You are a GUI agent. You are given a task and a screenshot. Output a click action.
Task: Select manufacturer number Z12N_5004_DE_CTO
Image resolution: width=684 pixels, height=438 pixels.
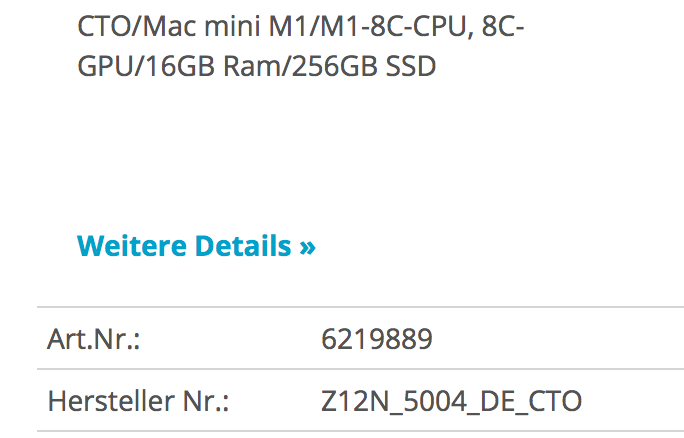451,402
